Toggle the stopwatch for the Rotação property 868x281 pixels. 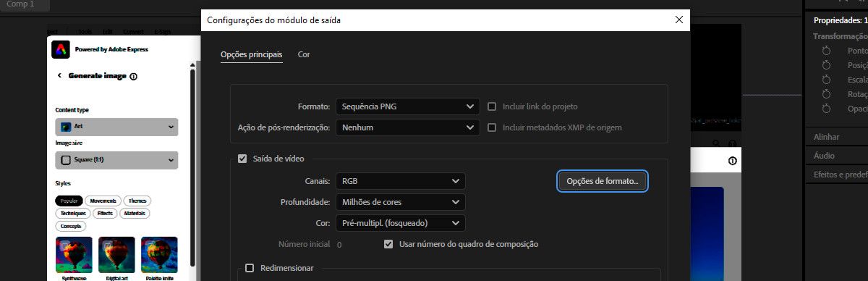[x=826, y=94]
